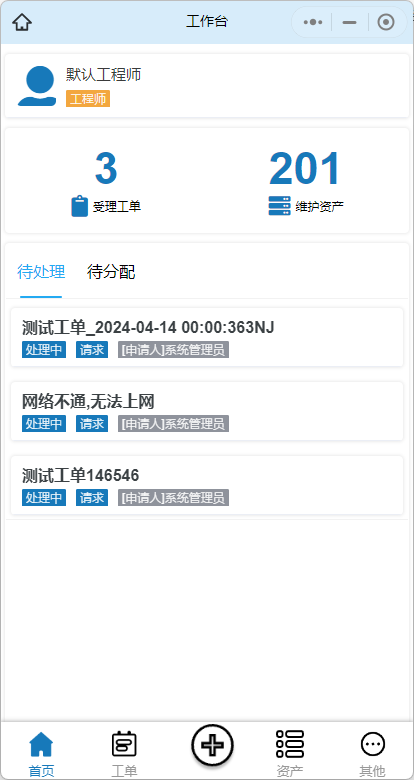Open ticket 测试工单_2024-04-14 00:00:363NJ
The image size is (414, 780).
tap(207, 337)
